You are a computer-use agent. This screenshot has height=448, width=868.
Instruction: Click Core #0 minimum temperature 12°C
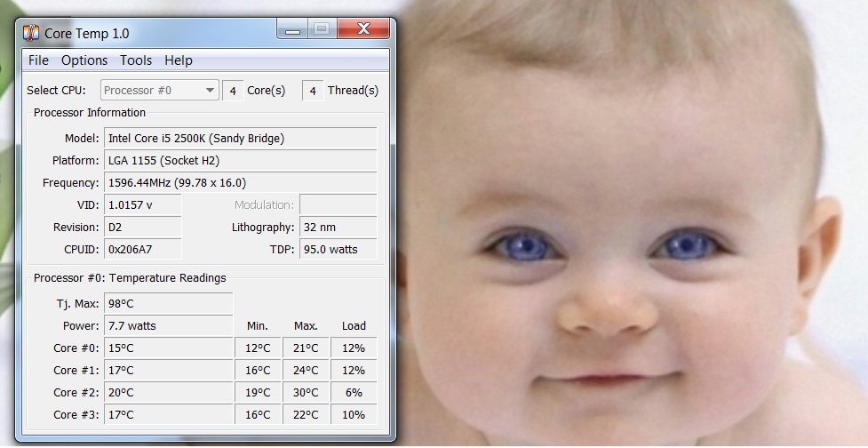[x=258, y=348]
